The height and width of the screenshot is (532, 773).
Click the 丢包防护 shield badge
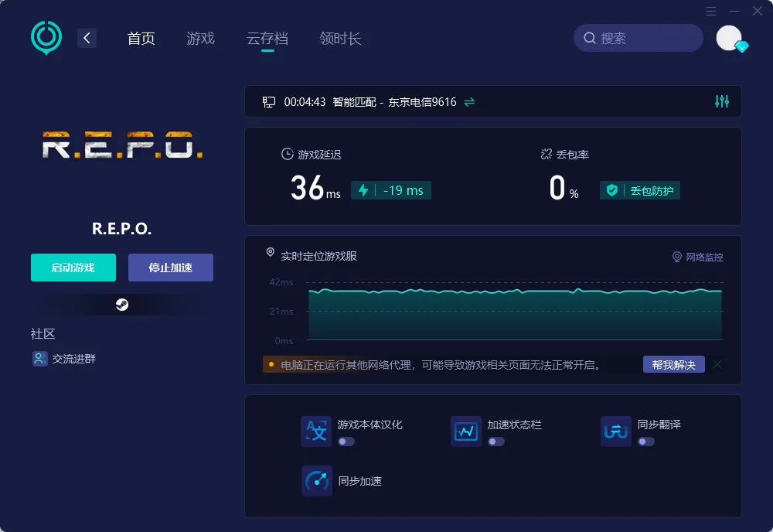tap(640, 190)
